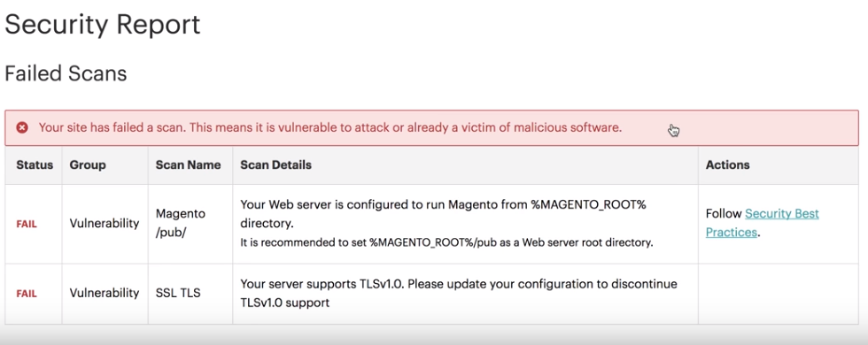The width and height of the screenshot is (868, 345).
Task: Click the Scan Name column header
Action: (x=188, y=165)
